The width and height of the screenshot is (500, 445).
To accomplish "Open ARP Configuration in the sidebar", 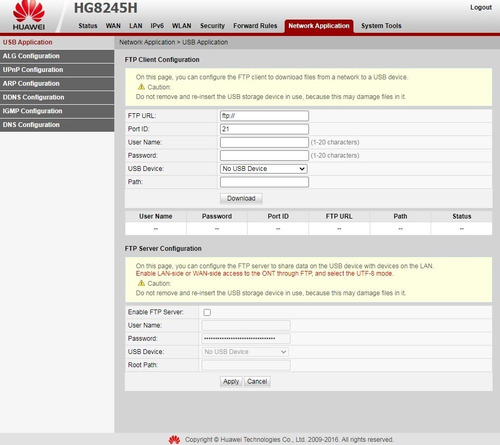I will point(57,83).
